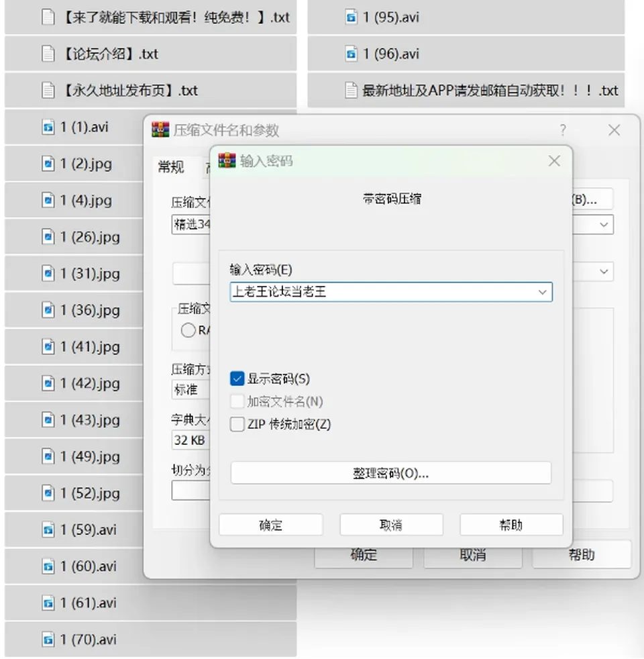The image size is (644, 659).
Task: Open 整理密码(O)... password organizer
Action: 390,473
